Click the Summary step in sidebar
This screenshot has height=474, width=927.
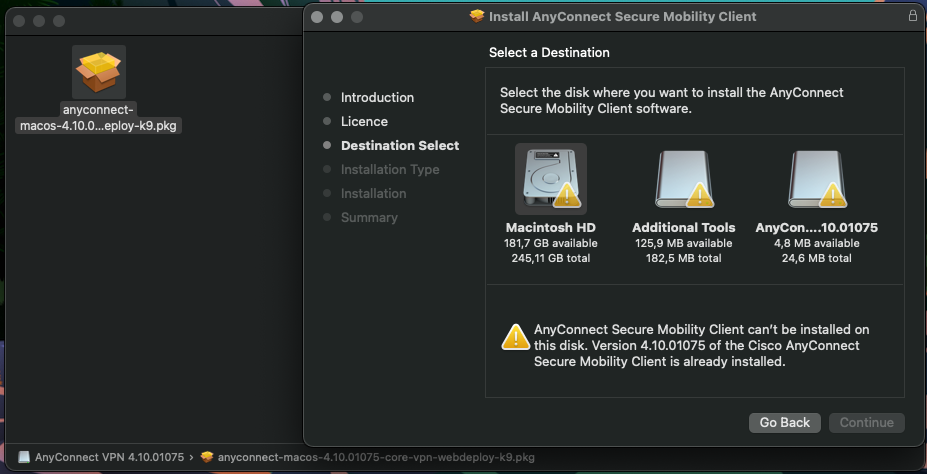(369, 217)
